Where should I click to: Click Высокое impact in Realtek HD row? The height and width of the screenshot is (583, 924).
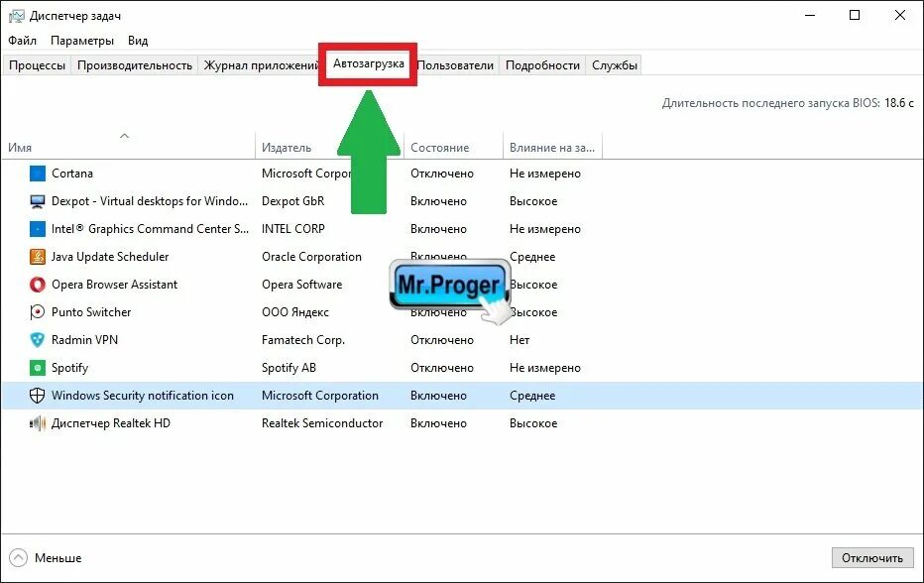point(533,423)
